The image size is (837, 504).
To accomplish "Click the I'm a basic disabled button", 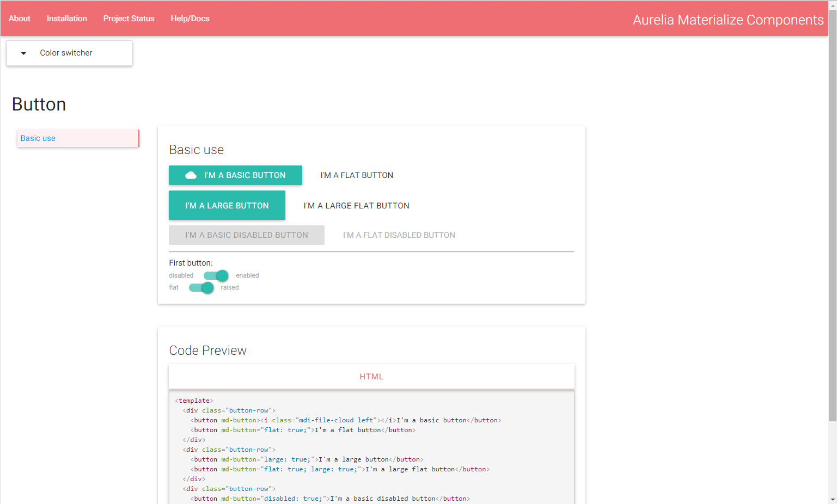I will point(247,235).
